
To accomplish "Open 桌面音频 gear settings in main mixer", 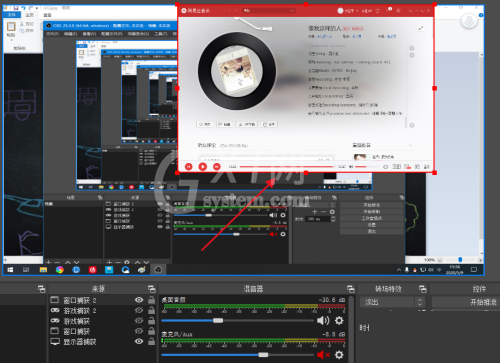I will (x=339, y=320).
